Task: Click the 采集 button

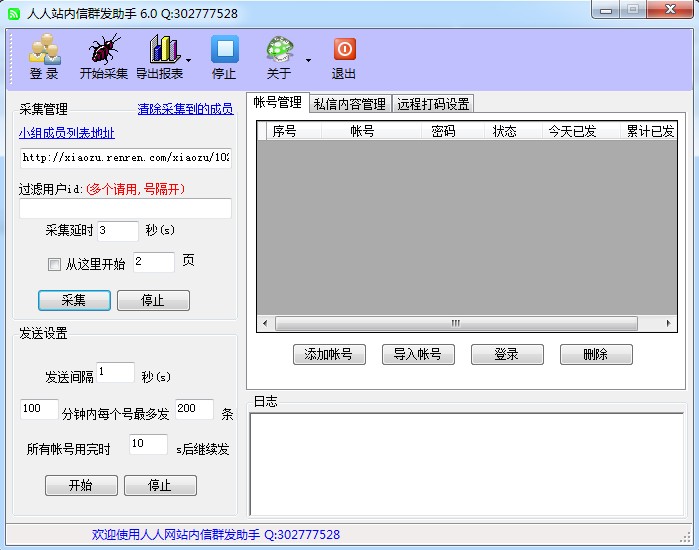Action: click(74, 300)
